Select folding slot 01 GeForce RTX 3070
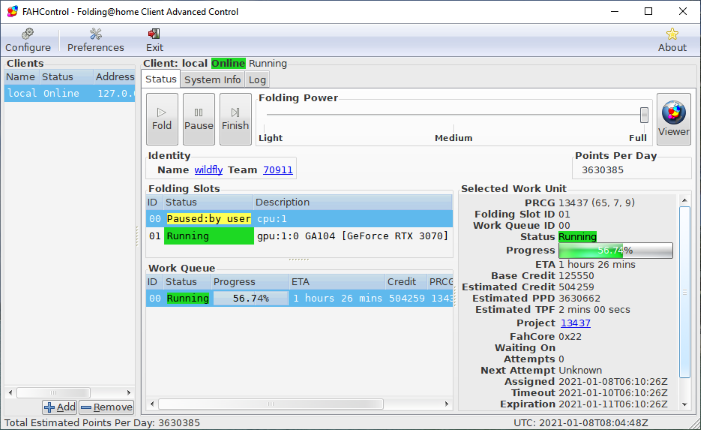Image resolution: width=701 pixels, height=430 pixels. pos(299,236)
